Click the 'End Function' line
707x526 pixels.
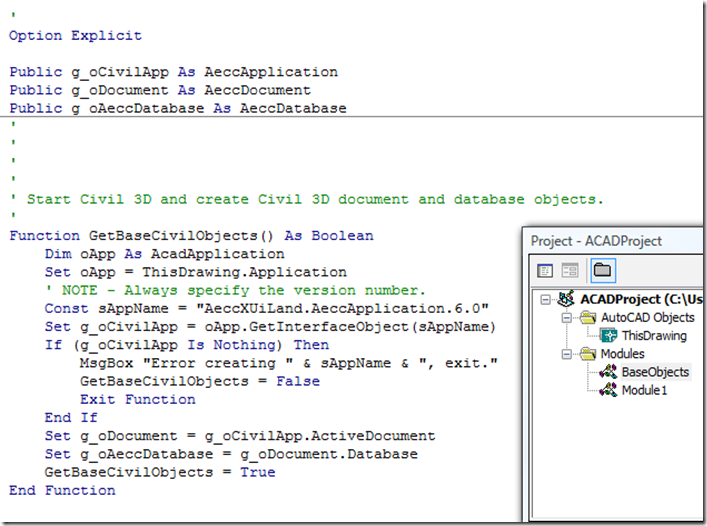coord(62,490)
